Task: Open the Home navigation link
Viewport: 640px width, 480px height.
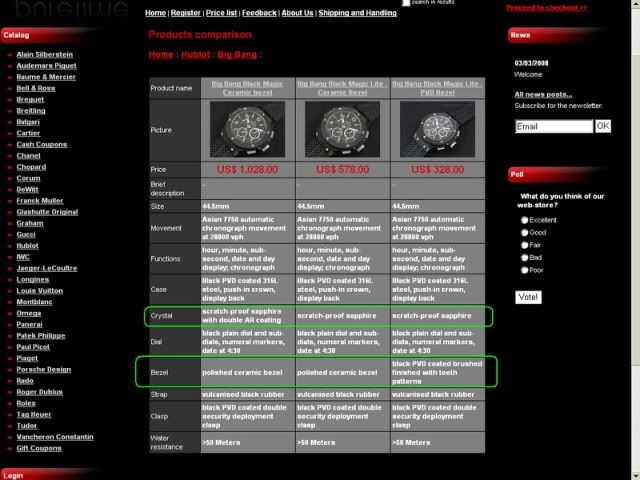Action: pos(156,13)
